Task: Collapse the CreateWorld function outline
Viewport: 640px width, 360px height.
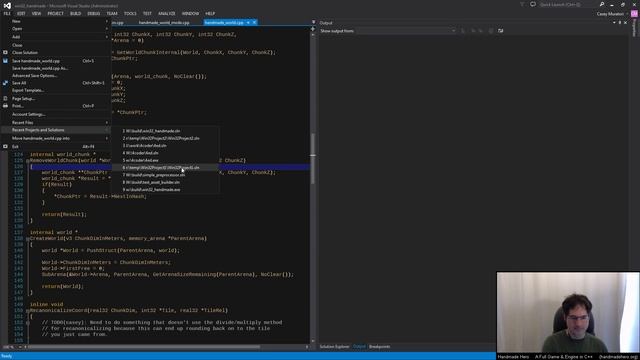Action: pyautogui.click(x=28, y=238)
